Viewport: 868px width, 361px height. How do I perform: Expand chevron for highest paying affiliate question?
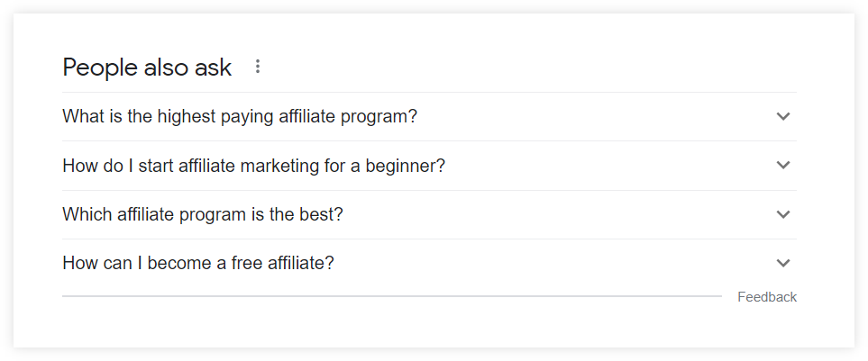pyautogui.click(x=783, y=116)
